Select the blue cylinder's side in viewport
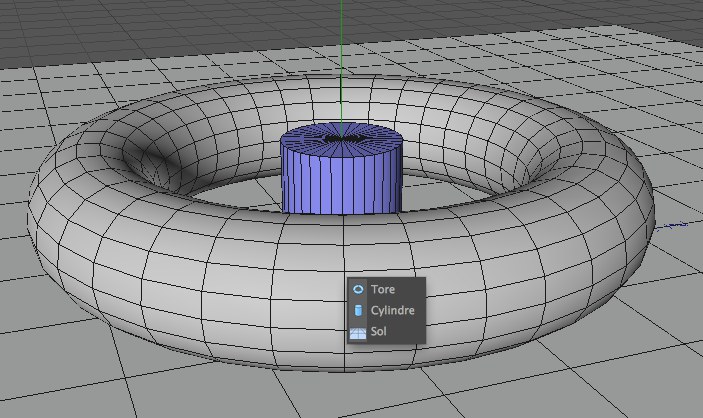The height and width of the screenshot is (418, 703). pos(338,180)
